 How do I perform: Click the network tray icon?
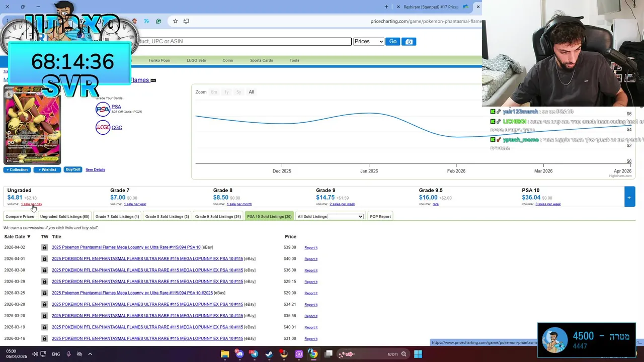43,354
